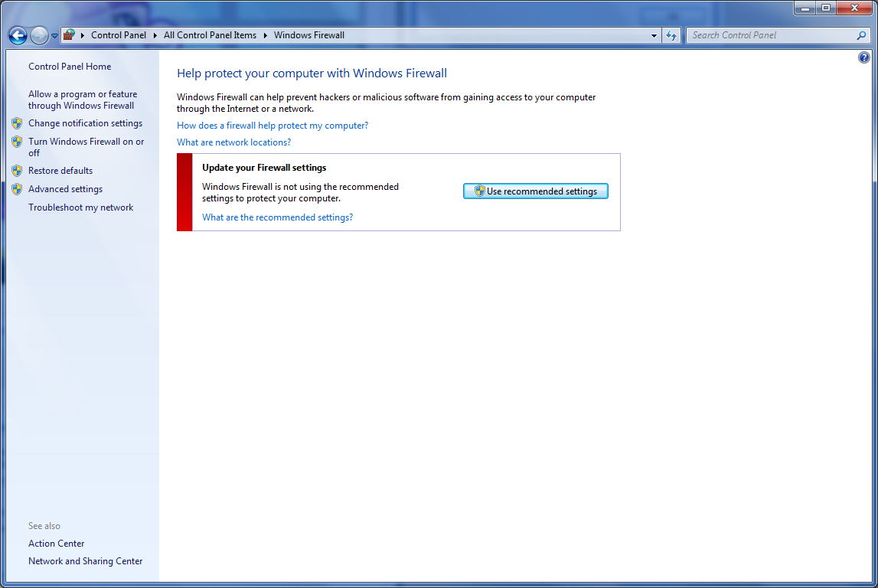
Task: Refresh the Windows Firewall page
Action: [x=671, y=35]
